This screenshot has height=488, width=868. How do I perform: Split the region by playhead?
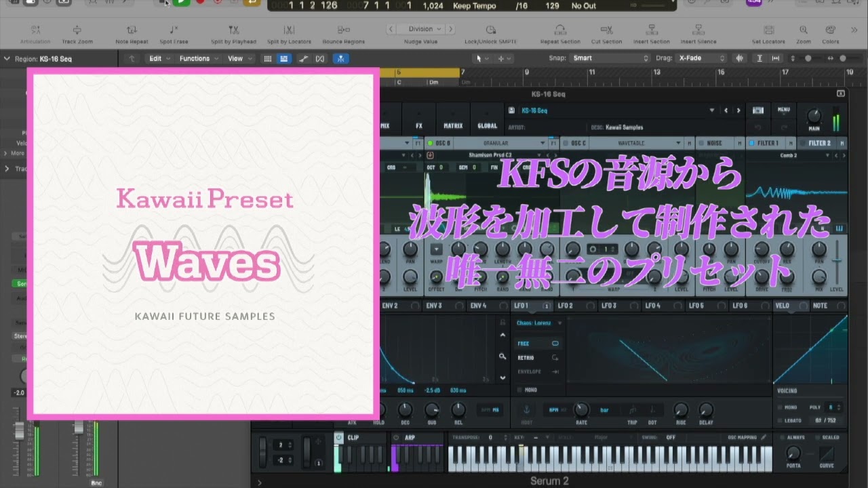point(234,35)
